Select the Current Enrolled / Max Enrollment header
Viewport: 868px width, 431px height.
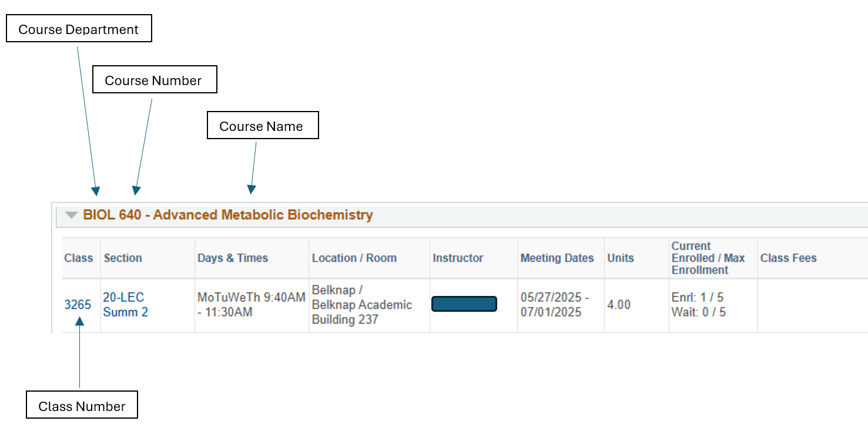[708, 258]
